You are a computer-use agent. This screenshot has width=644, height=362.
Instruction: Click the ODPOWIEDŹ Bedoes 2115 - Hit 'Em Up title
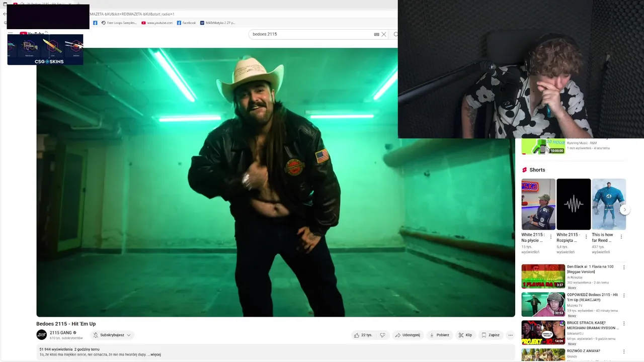coord(592,297)
